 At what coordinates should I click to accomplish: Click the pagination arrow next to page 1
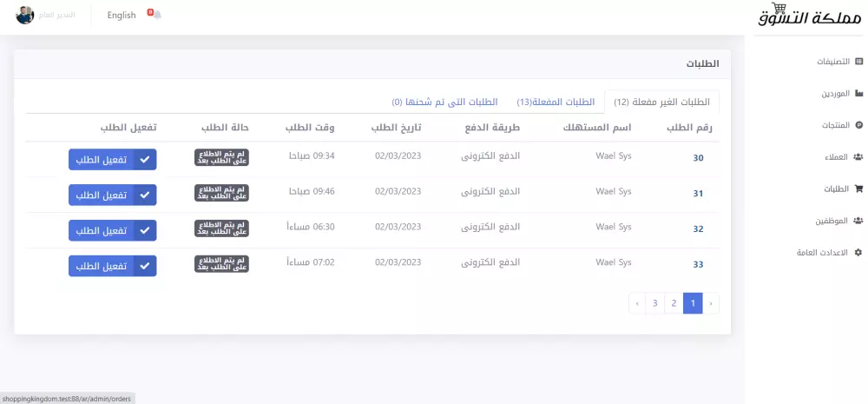[x=711, y=303]
